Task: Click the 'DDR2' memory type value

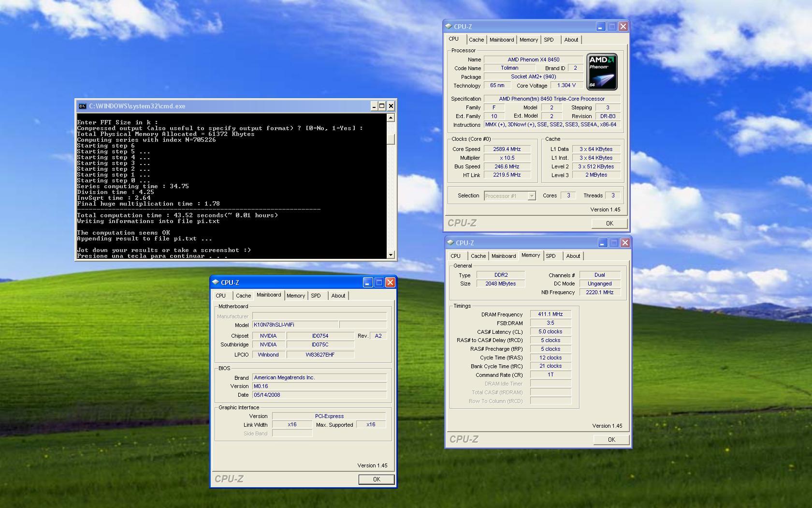Action: [x=501, y=275]
